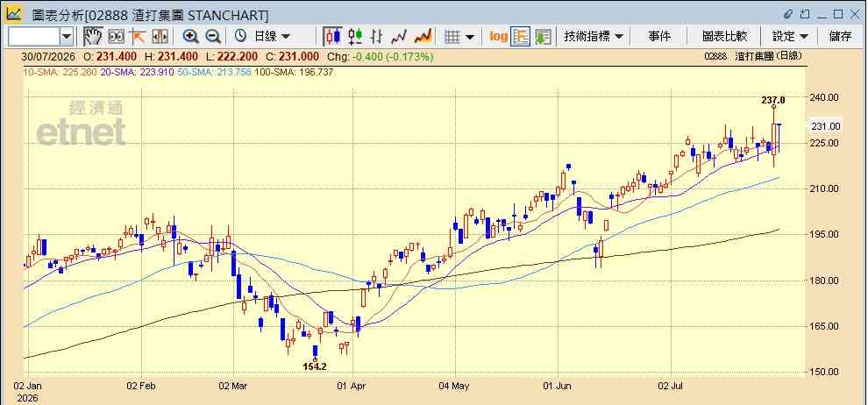Open the 技術指標 menu
Viewport: 868px width, 405px height.
tap(594, 37)
